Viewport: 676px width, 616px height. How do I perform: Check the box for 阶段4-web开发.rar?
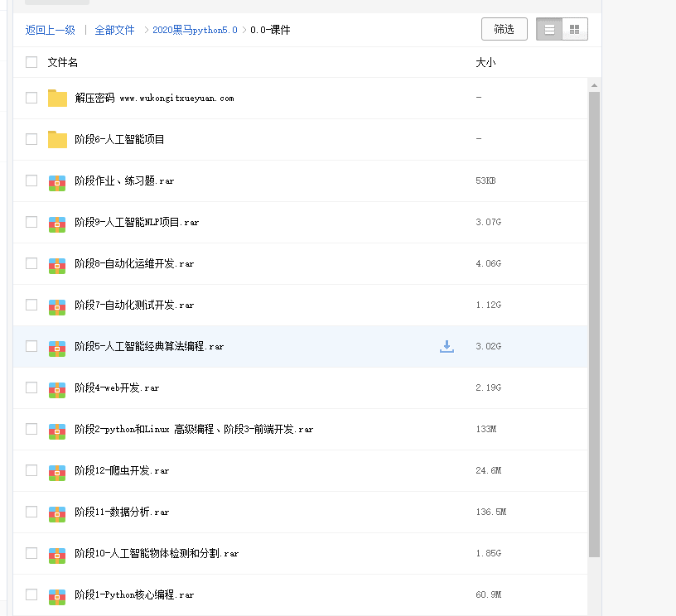pos(31,387)
